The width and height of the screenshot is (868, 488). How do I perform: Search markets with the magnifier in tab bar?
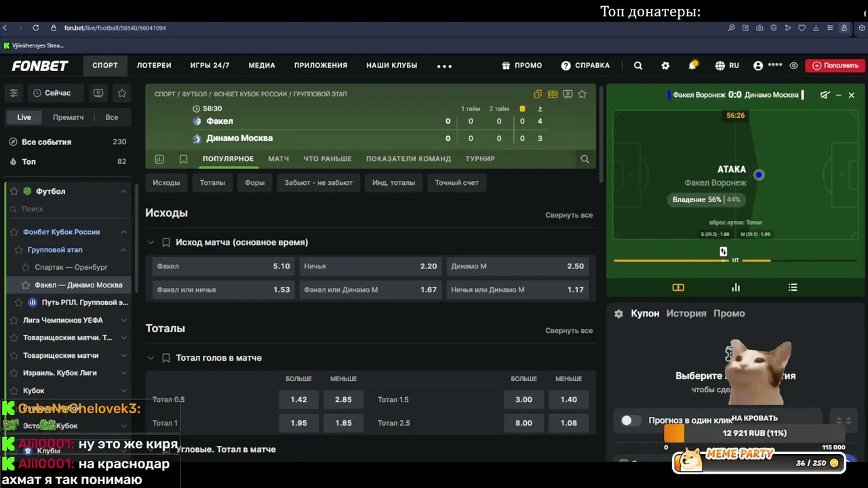pyautogui.click(x=585, y=159)
